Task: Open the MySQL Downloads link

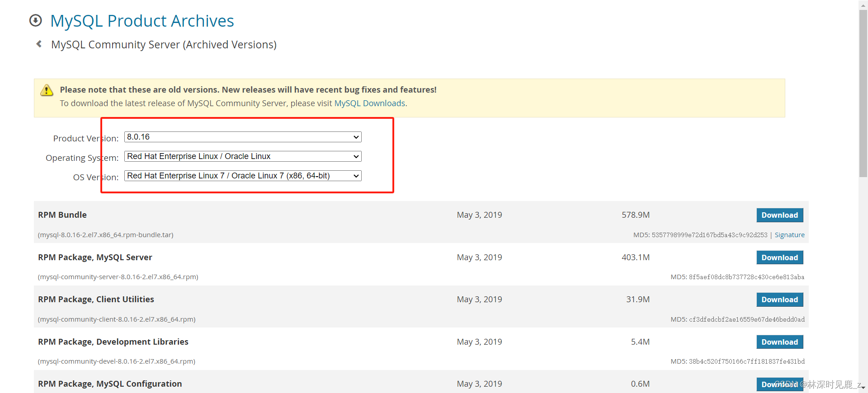Action: click(369, 103)
